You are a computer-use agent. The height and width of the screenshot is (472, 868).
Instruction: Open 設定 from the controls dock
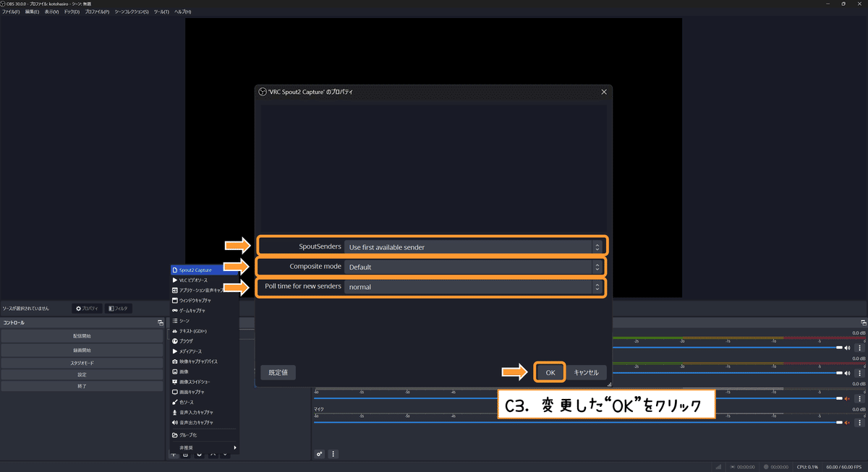tap(82, 374)
